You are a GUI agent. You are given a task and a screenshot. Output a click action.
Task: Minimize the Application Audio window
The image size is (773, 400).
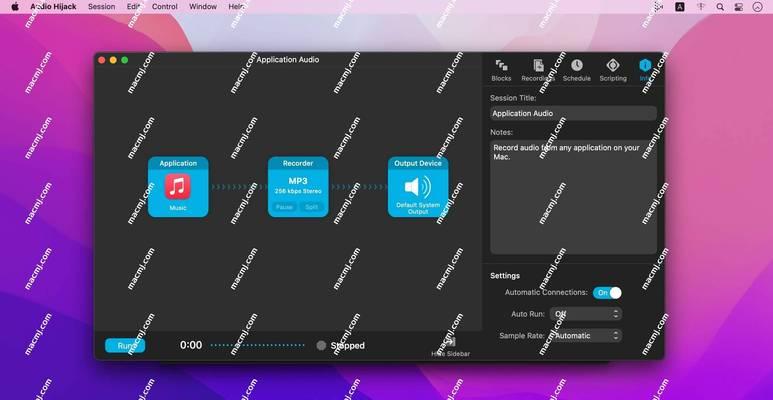pos(113,60)
